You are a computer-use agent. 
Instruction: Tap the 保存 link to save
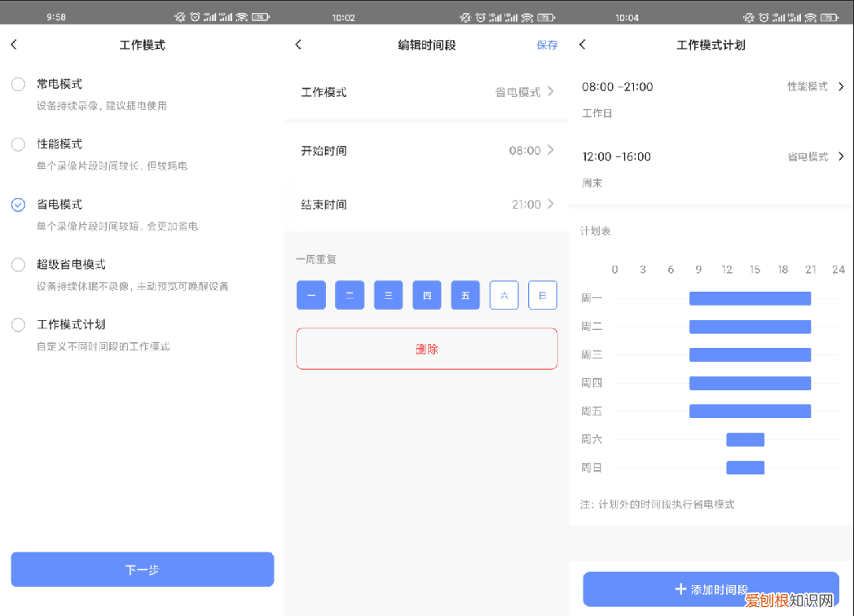tap(547, 45)
